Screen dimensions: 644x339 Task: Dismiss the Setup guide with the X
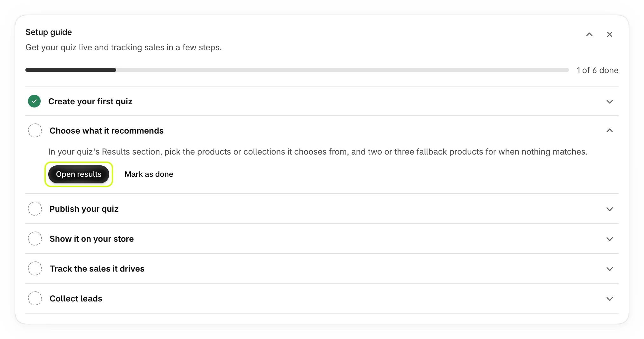point(609,34)
